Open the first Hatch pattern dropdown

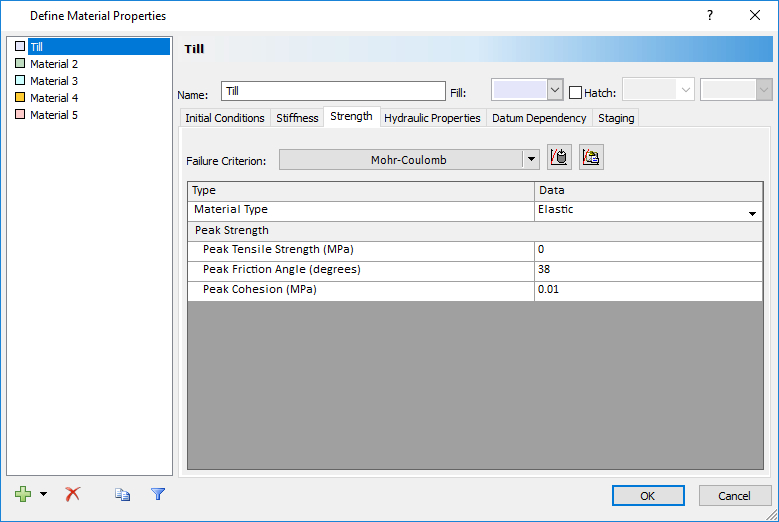click(686, 90)
